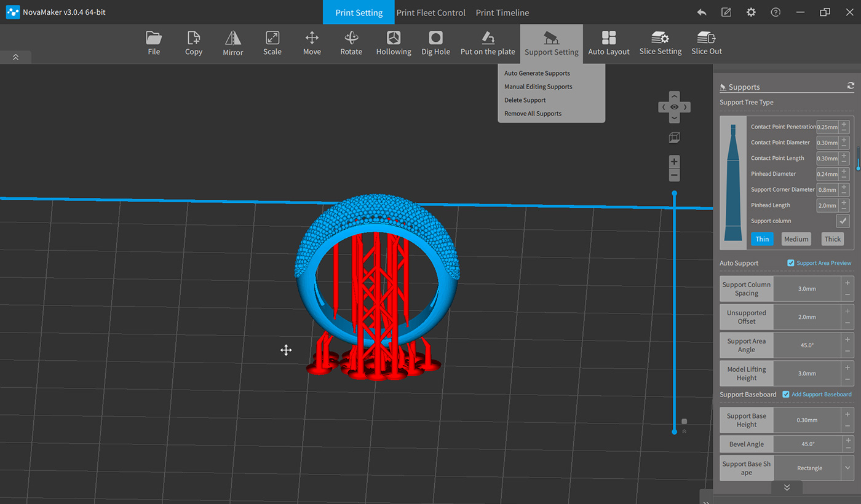Click the eye icon in view pad

pos(674,107)
